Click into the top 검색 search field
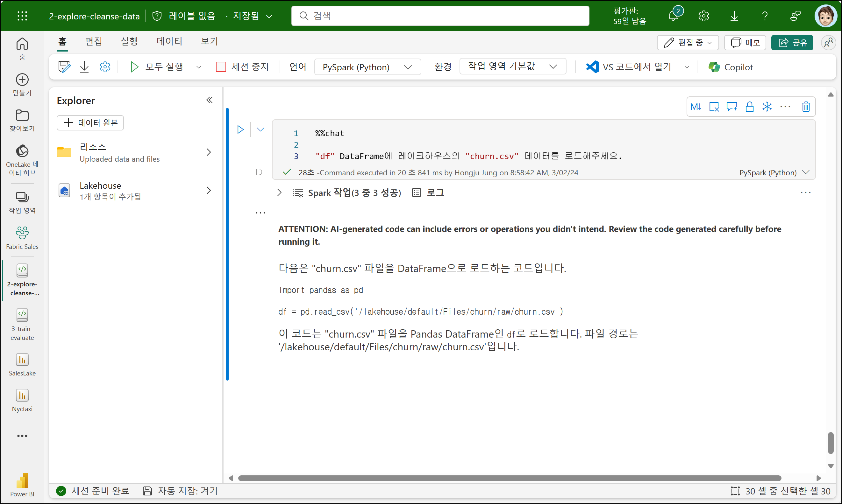Screen dimensions: 842x504 tap(440, 16)
